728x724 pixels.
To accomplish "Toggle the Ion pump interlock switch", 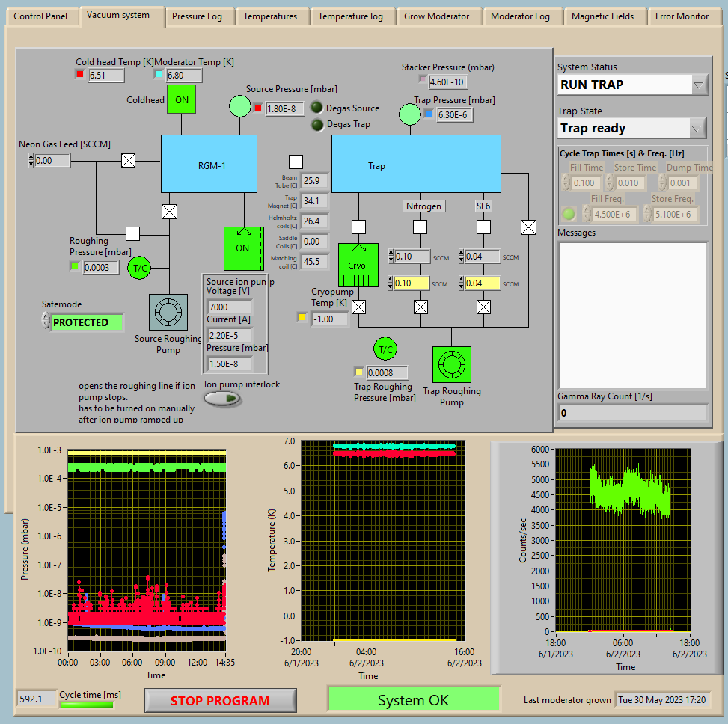I will click(223, 399).
